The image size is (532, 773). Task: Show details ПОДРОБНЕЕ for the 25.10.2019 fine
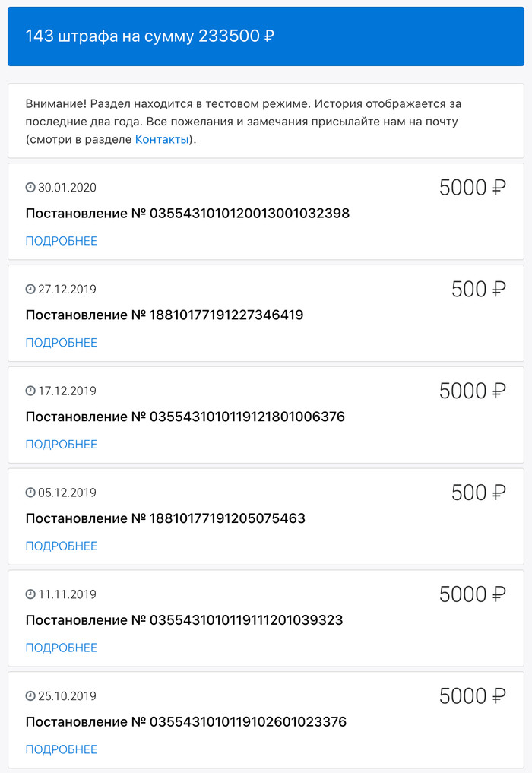(62, 749)
